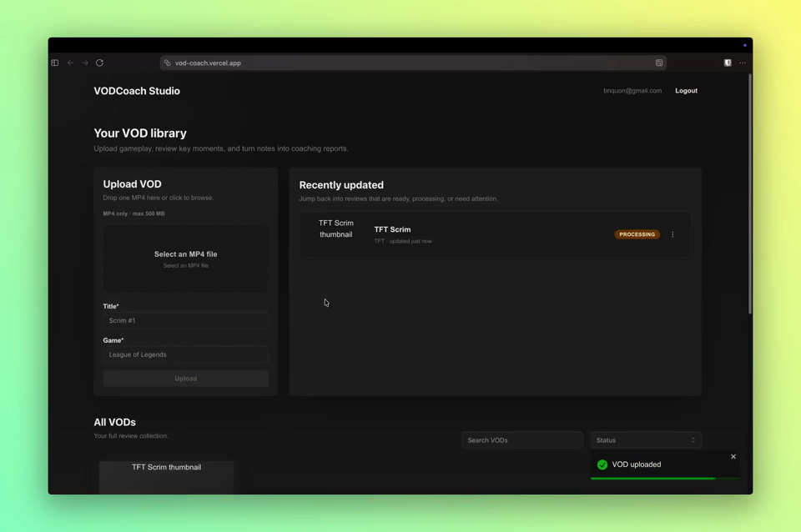Click the Upload button
This screenshot has height=532, width=801.
pyautogui.click(x=185, y=379)
